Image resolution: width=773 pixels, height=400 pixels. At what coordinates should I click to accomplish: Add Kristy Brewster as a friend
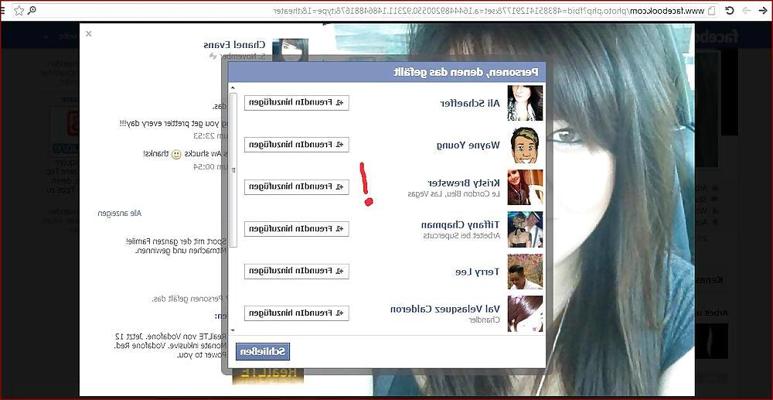coord(296,187)
